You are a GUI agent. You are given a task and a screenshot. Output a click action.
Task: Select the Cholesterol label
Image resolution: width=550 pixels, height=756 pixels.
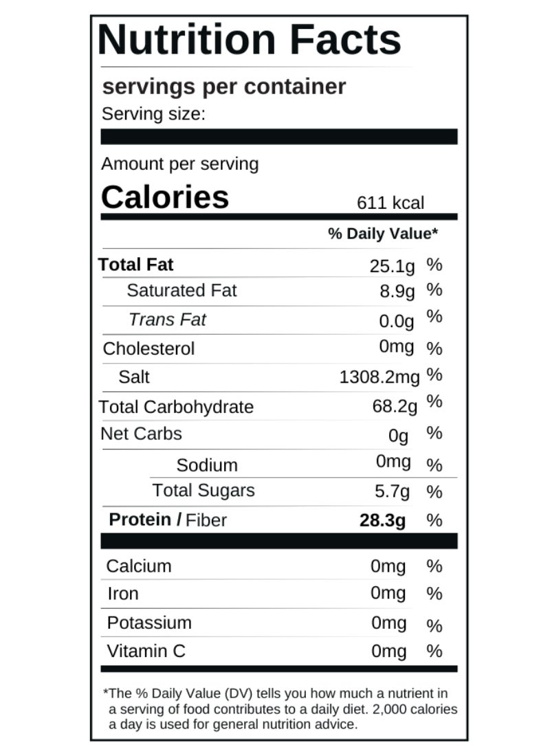pyautogui.click(x=148, y=348)
